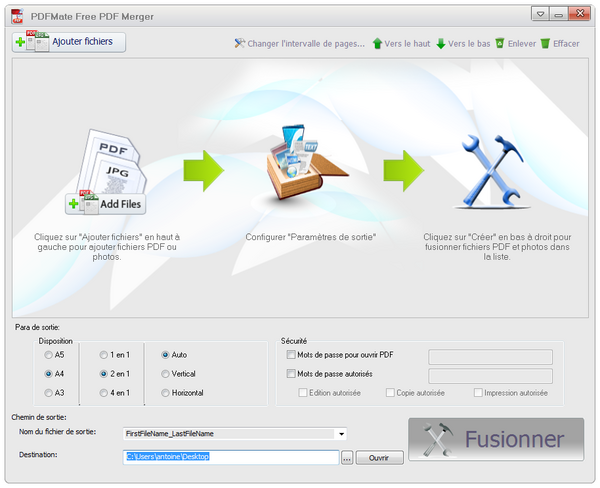Toggle Impression autorisée checkbox

tap(478, 393)
